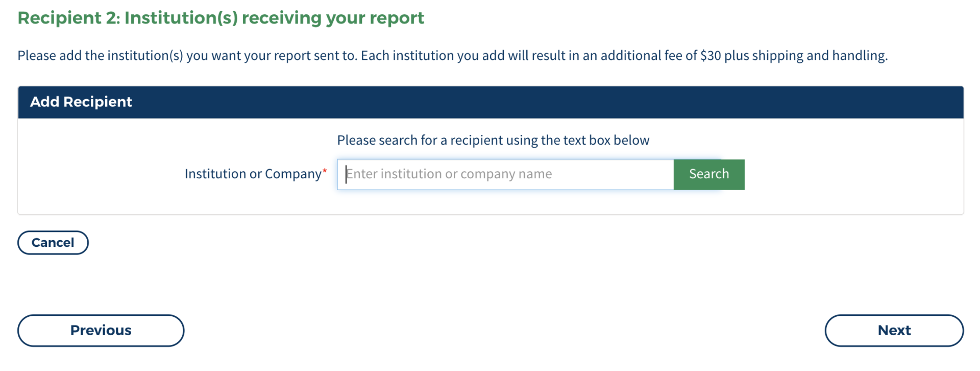This screenshot has width=980, height=371.
Task: Click the 'Please search for a recipient' instruction
Action: point(493,140)
